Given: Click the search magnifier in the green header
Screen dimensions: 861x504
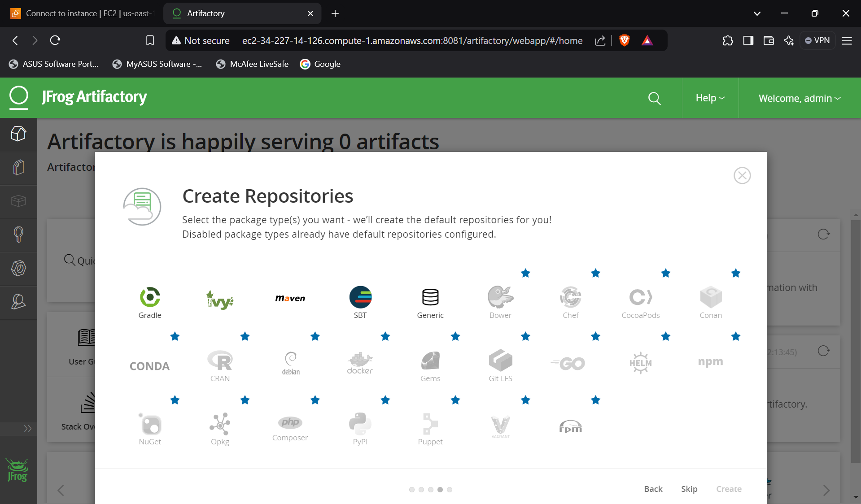Looking at the screenshot, I should tap(654, 98).
